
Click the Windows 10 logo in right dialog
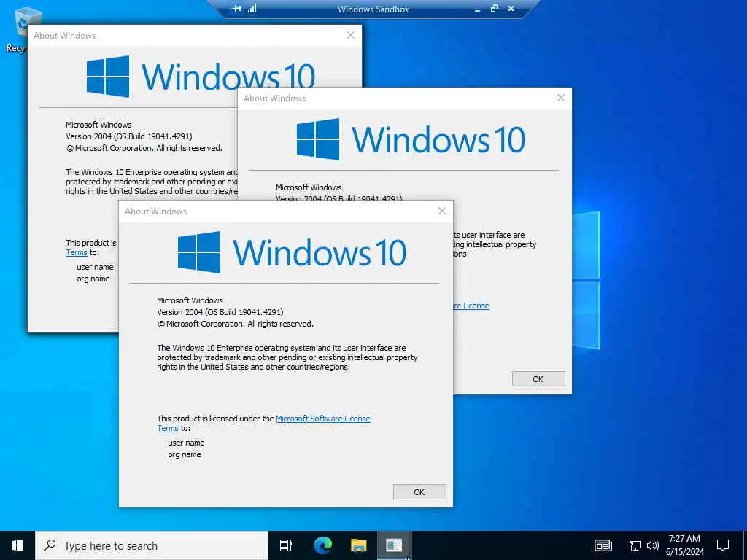[411, 139]
